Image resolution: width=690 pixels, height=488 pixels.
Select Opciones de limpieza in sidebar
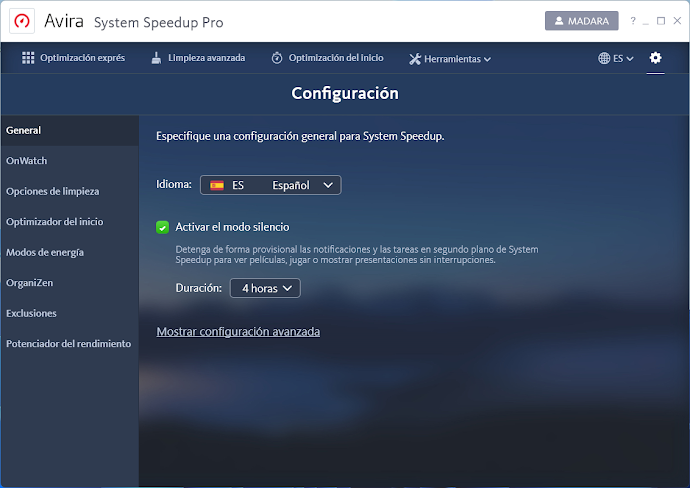pyautogui.click(x=70, y=191)
